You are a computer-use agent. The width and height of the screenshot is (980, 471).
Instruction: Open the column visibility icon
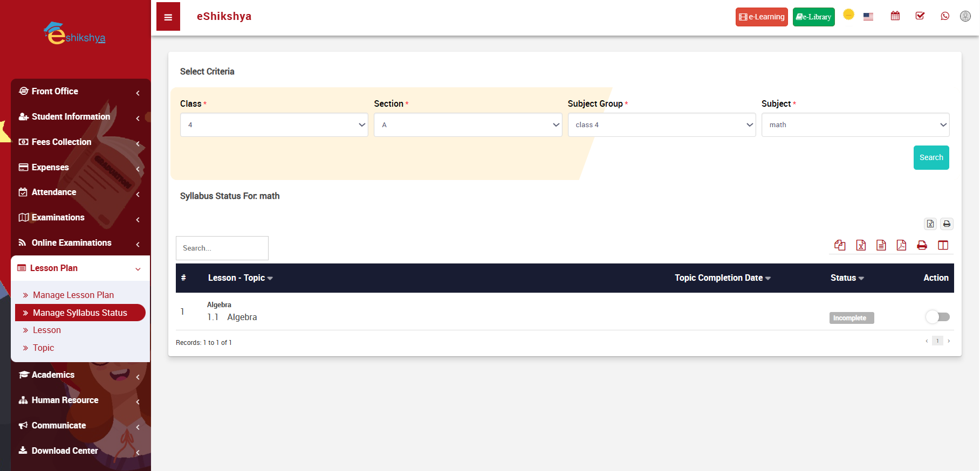pyautogui.click(x=943, y=245)
